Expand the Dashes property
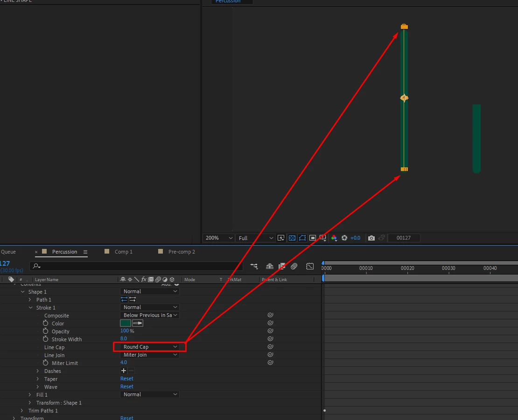This screenshot has height=420, width=518. pyautogui.click(x=38, y=371)
